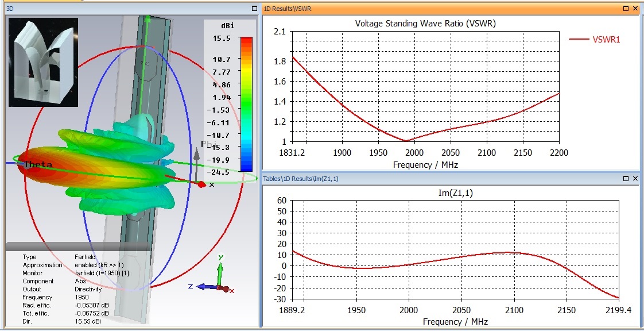This screenshot has height=331, width=644.
Task: Click the '1831.2' start frequency on VSWR axis
Action: tap(292, 153)
